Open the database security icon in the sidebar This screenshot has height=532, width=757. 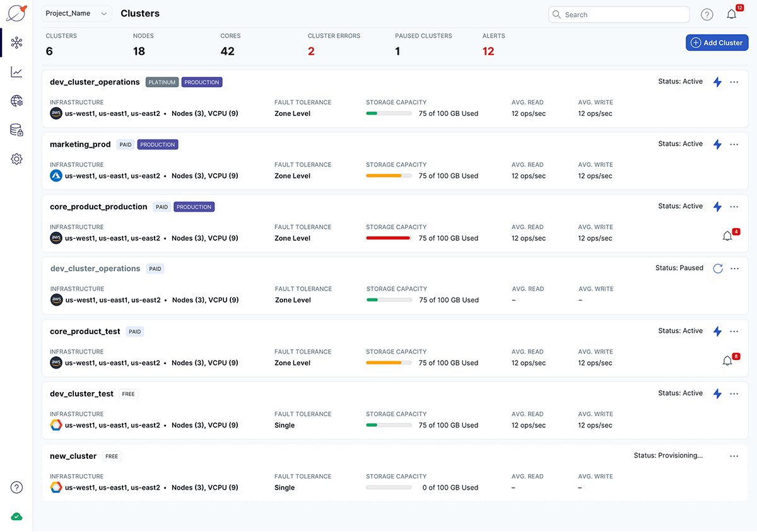[16, 130]
